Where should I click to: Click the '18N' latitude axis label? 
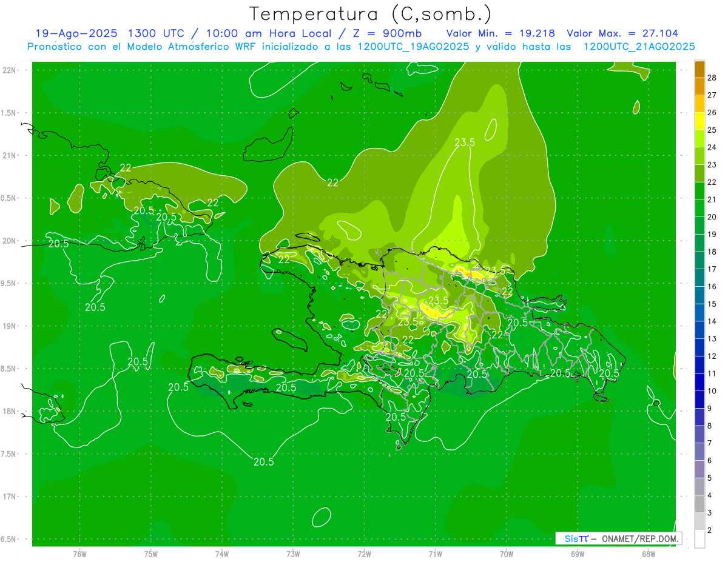9,412
